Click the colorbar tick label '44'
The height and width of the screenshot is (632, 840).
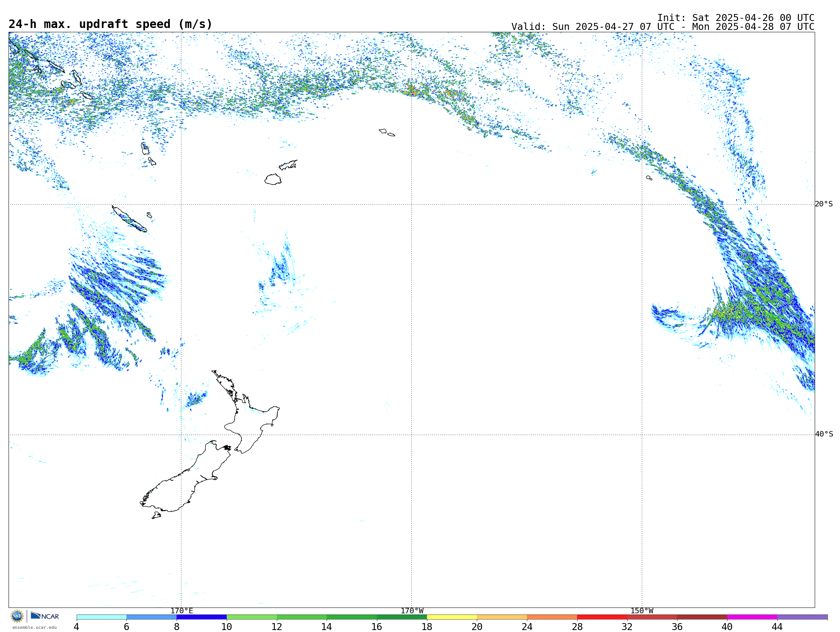pos(777,627)
